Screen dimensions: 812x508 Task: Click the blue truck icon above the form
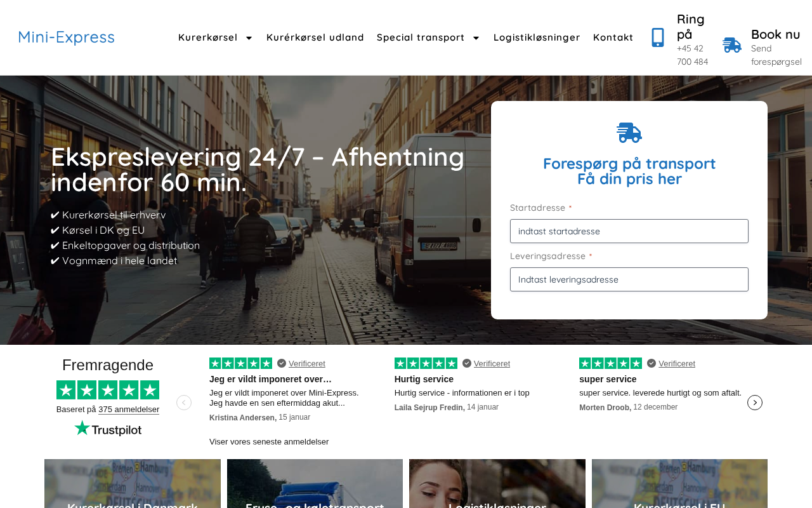tap(629, 133)
